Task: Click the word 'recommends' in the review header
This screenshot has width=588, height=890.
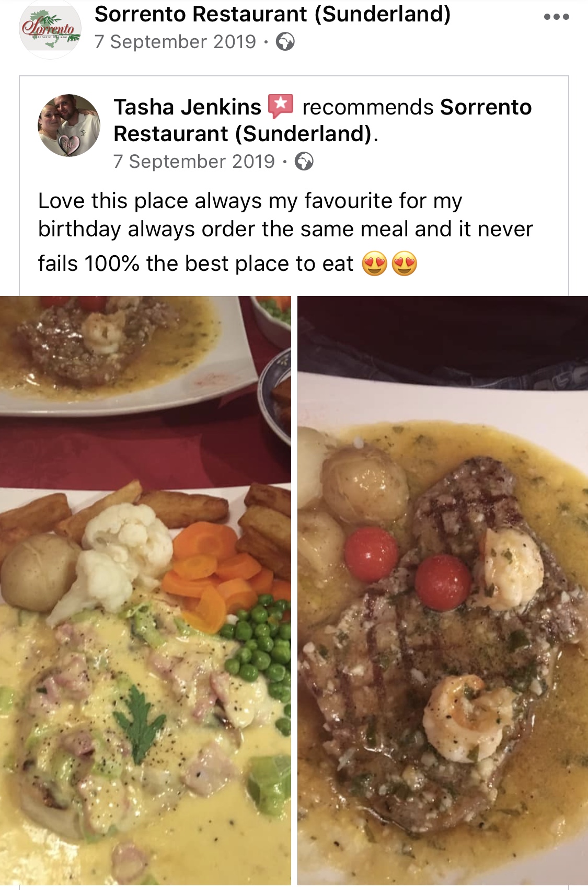Action: pos(368,107)
